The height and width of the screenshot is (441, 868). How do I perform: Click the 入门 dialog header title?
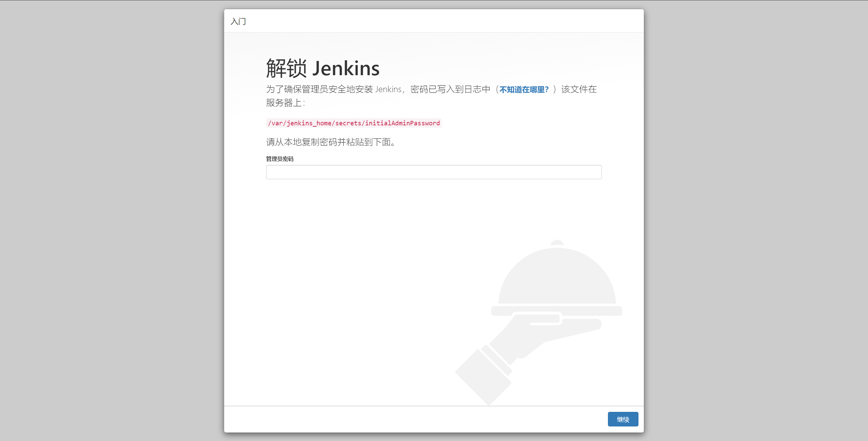[238, 21]
